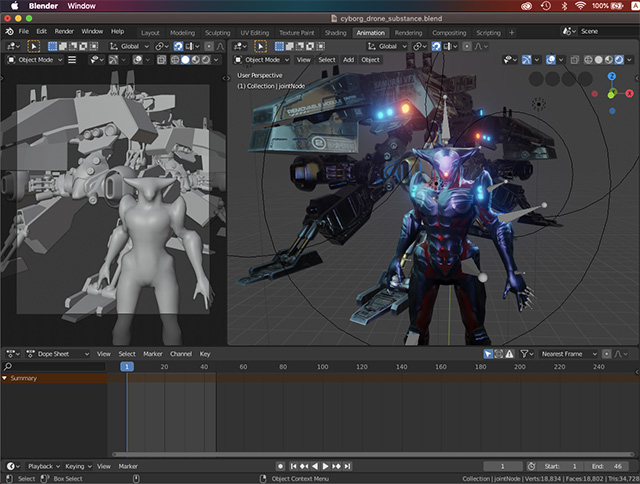
Task: Click the Marker menu in Dope Sheet
Action: coord(152,353)
